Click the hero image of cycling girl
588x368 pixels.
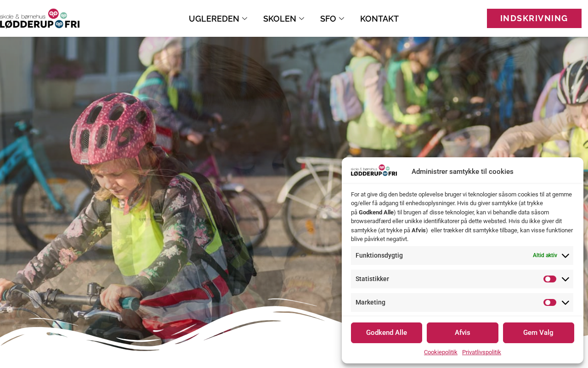coord(170,184)
